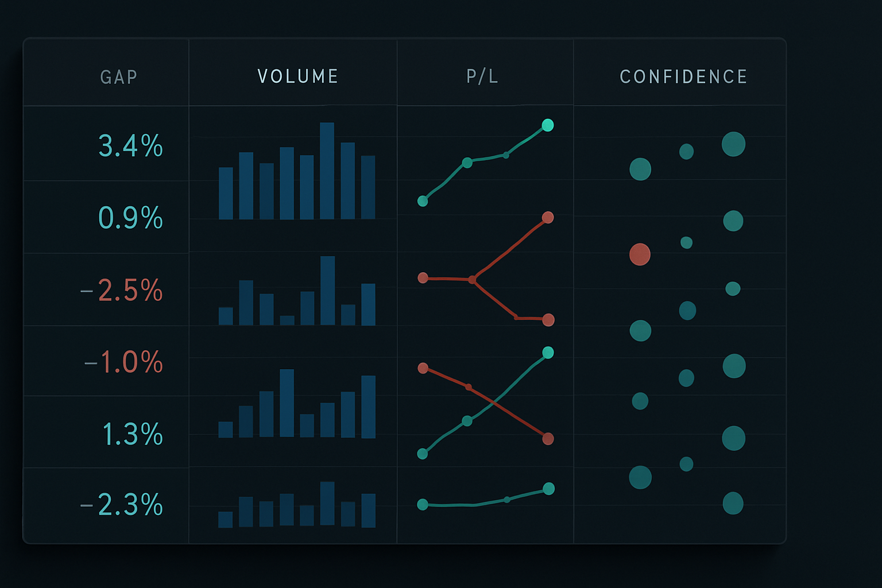Expand the P/L column header
882x588 pixels.
pos(482,76)
